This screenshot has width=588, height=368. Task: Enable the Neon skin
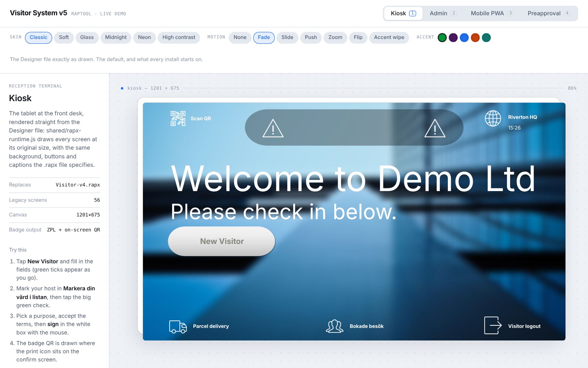[x=144, y=38]
